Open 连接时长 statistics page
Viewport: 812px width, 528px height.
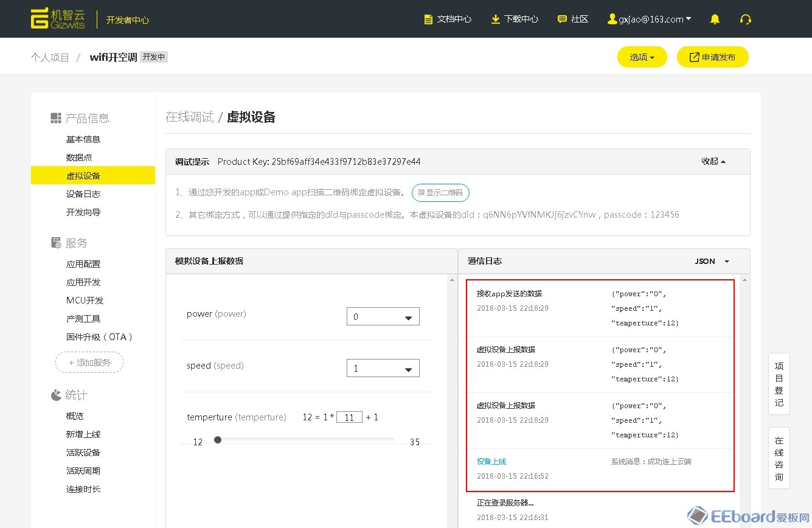[x=83, y=489]
